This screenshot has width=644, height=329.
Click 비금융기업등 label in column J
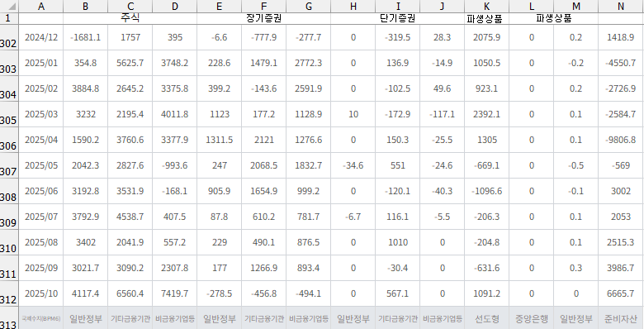click(x=442, y=319)
